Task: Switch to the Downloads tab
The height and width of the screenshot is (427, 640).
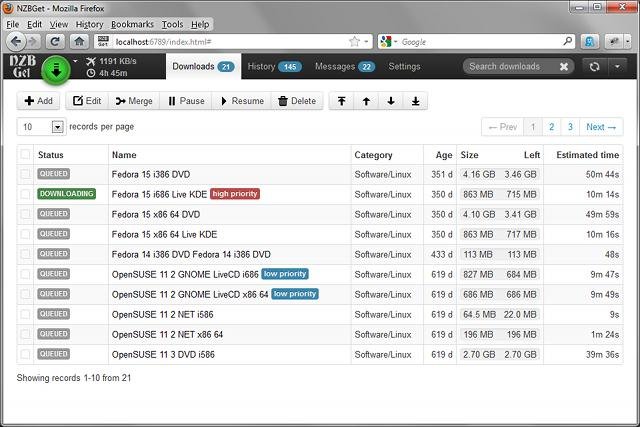Action: pyautogui.click(x=203, y=67)
